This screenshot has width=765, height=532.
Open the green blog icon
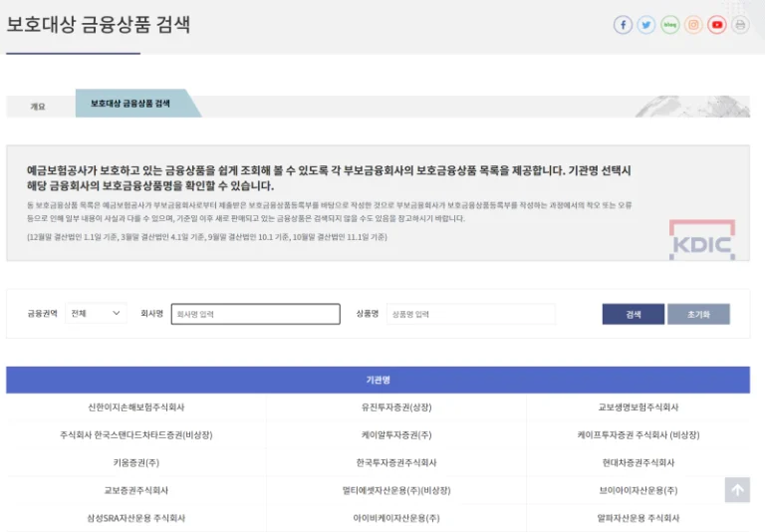click(670, 25)
